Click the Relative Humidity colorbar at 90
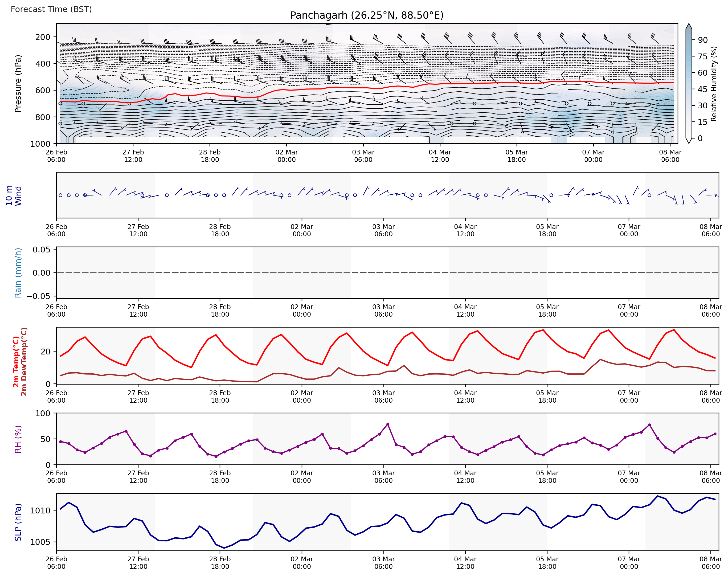The image size is (728, 576). tap(689, 40)
